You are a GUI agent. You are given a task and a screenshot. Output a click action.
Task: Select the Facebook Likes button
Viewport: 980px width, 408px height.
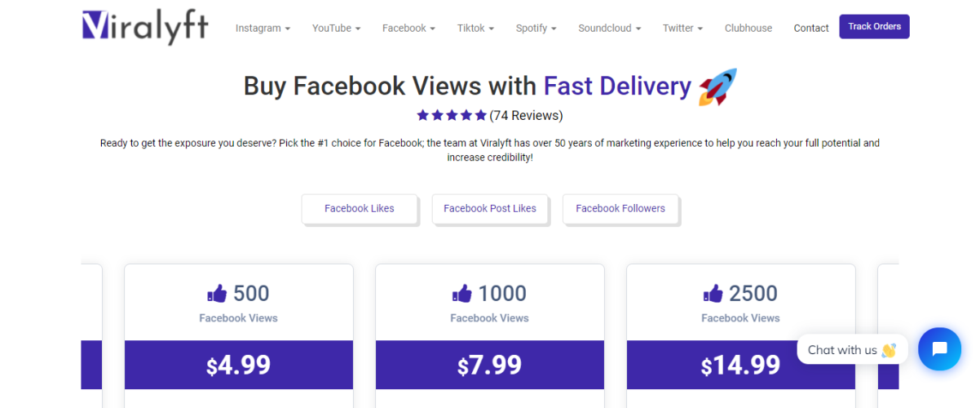click(x=360, y=208)
